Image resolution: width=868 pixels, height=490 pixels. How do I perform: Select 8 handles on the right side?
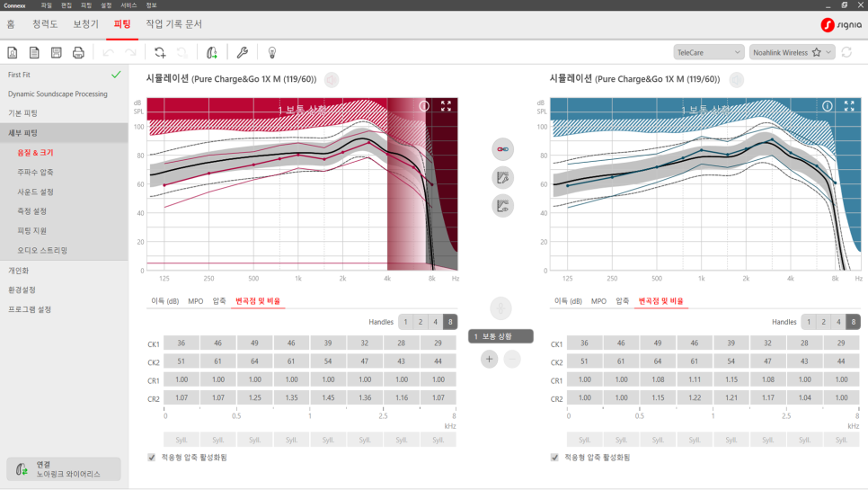point(854,322)
